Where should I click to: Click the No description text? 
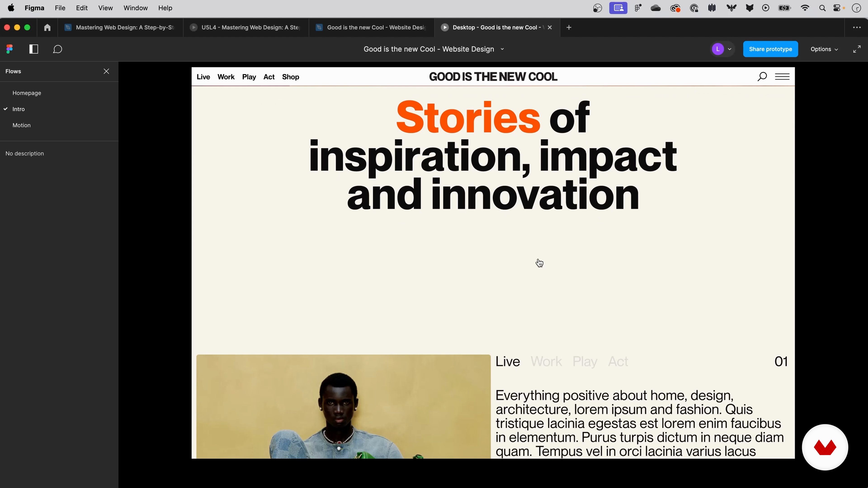(x=25, y=154)
